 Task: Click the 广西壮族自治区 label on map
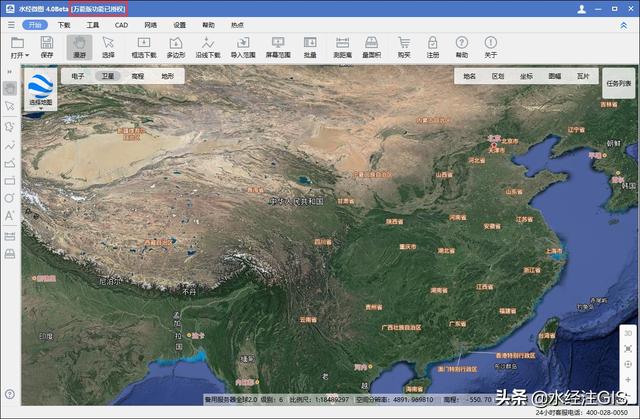click(401, 327)
